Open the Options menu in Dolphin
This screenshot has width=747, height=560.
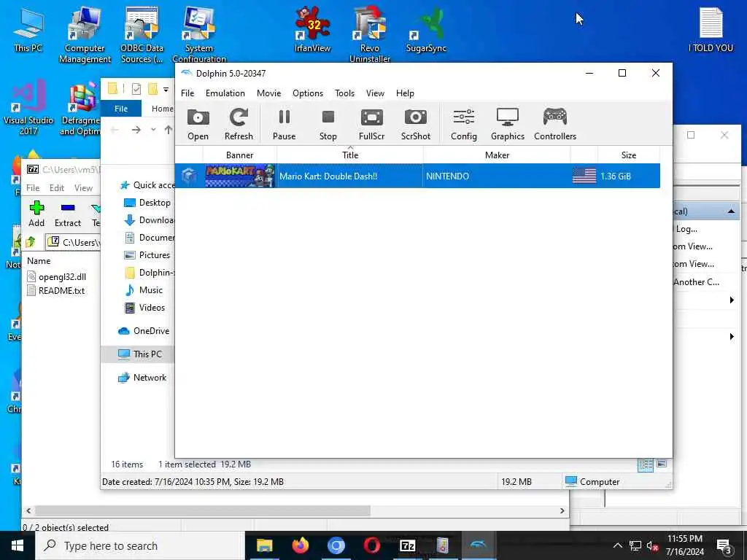tap(308, 93)
